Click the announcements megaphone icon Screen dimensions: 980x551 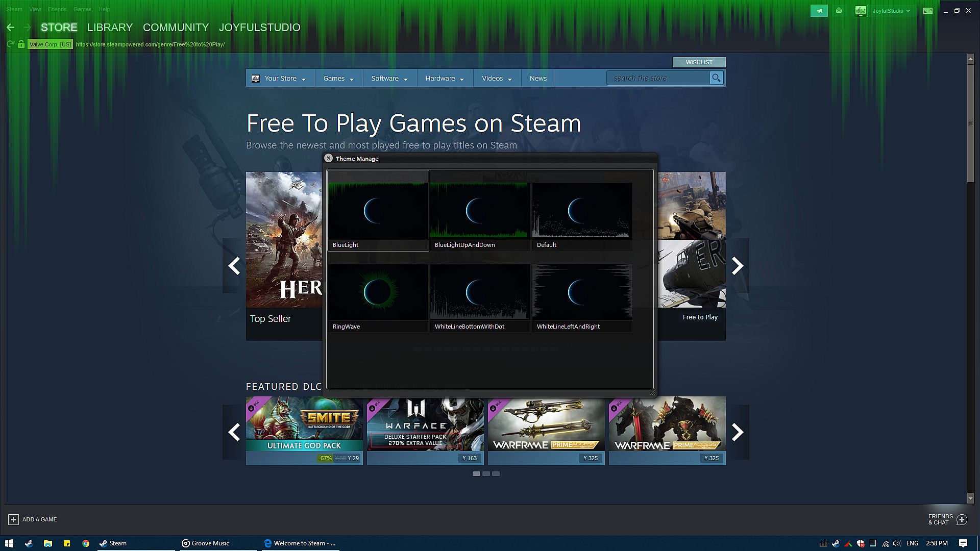click(x=819, y=11)
